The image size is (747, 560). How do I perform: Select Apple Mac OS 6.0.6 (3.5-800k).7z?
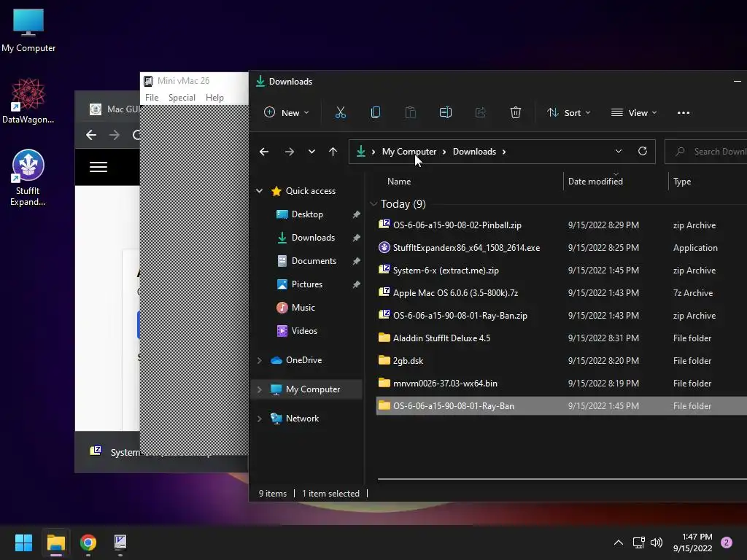pos(455,293)
